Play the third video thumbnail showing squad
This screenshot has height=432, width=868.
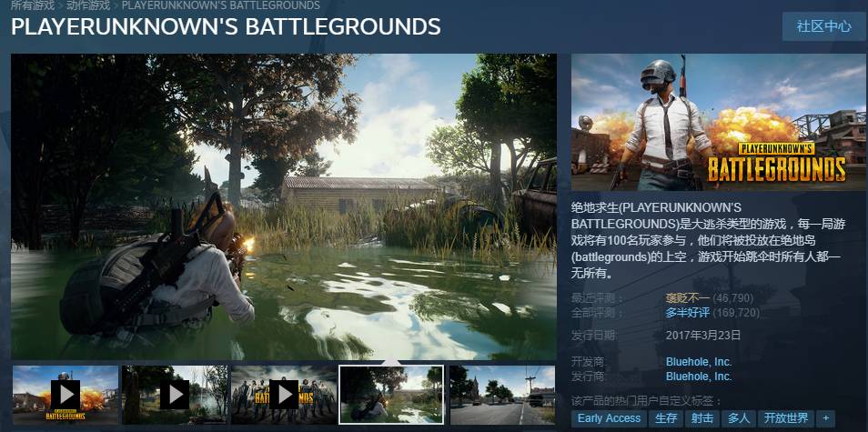284,395
